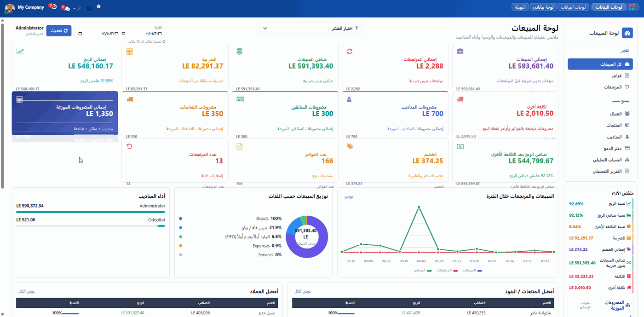Group by دفتر الدفع in sidebar
644x317 pixels.
(x=600, y=148)
